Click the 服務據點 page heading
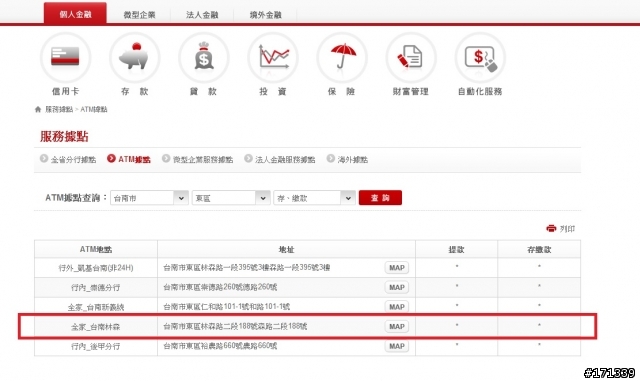640x381 pixels. point(64,136)
